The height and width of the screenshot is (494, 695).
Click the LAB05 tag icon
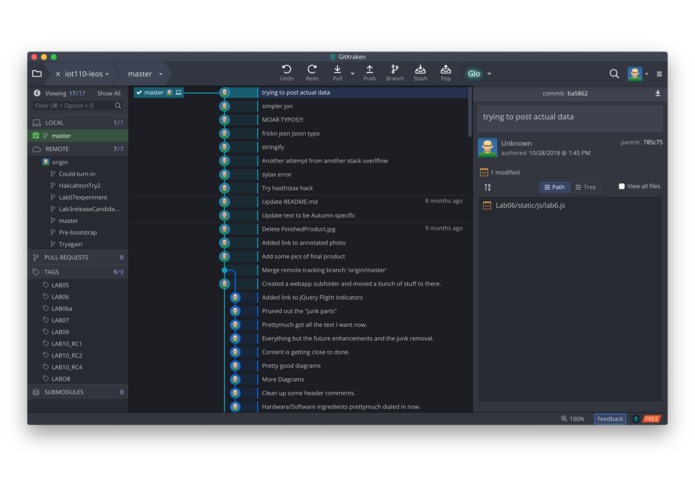coord(45,284)
